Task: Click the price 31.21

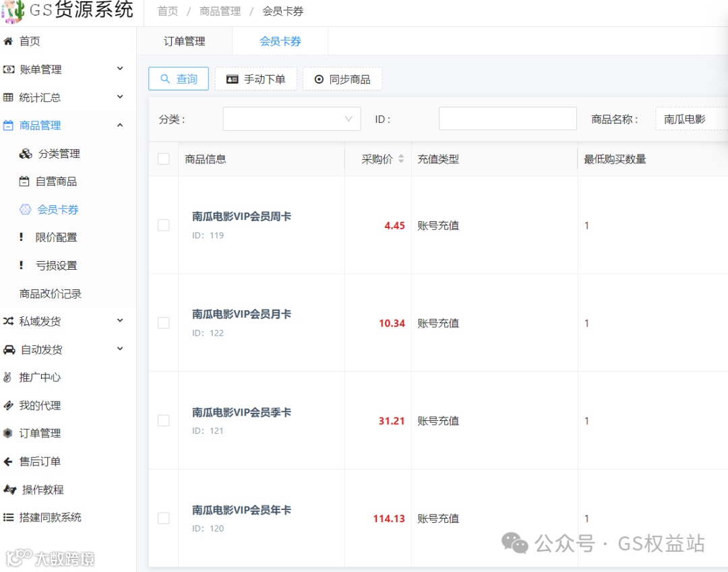Action: tap(392, 421)
